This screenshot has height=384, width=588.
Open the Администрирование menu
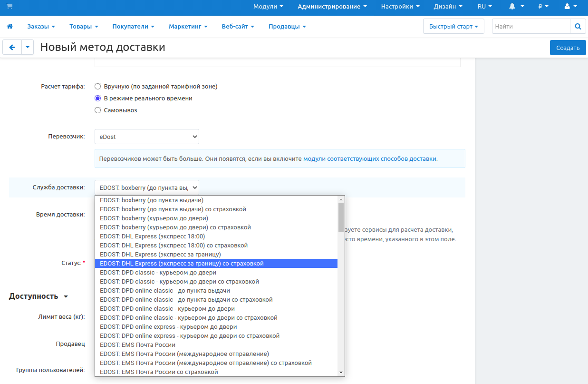pyautogui.click(x=332, y=7)
